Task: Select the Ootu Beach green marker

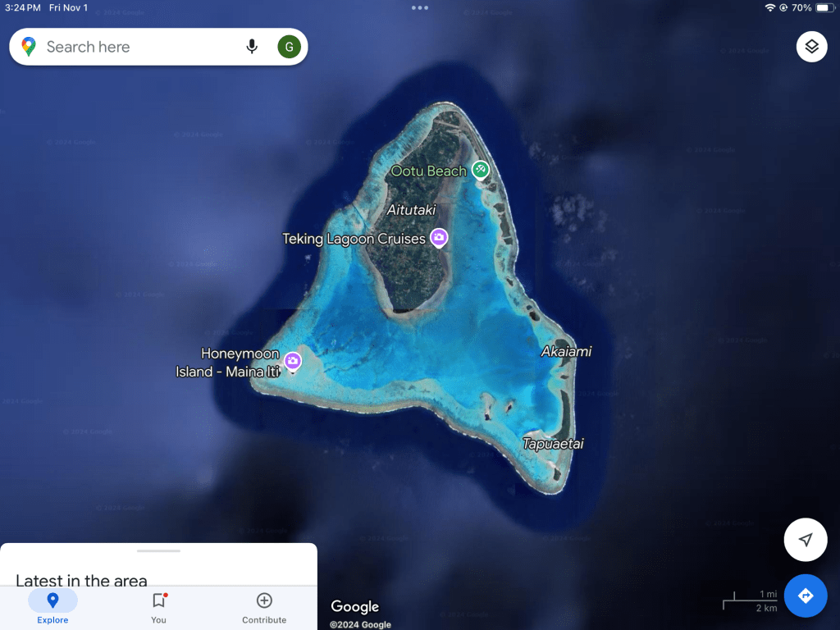Action: point(481,171)
